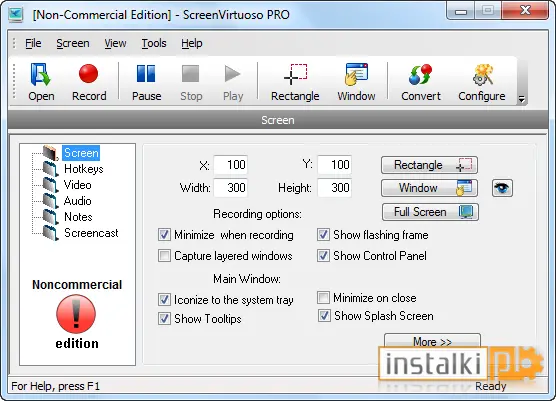Viewport: 556px width, 401px height.
Task: Click the Open toolbar icon
Action: (x=41, y=82)
